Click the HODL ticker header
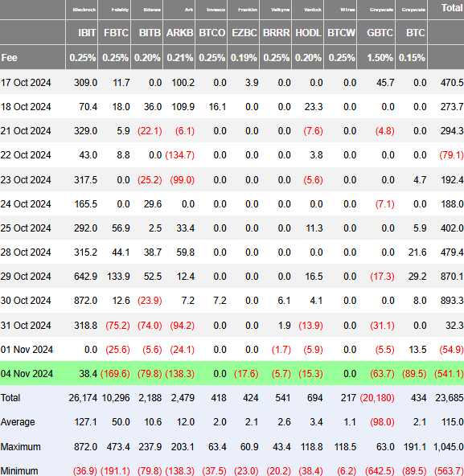This screenshot has height=476, width=464. (x=308, y=32)
